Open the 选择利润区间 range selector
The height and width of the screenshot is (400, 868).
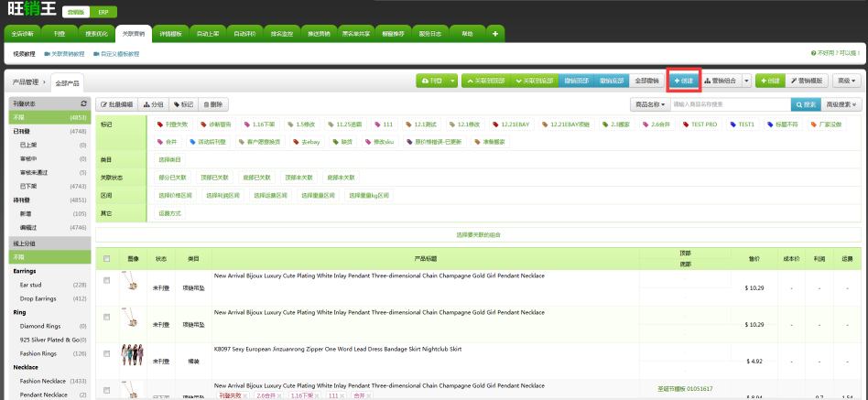pyautogui.click(x=223, y=195)
